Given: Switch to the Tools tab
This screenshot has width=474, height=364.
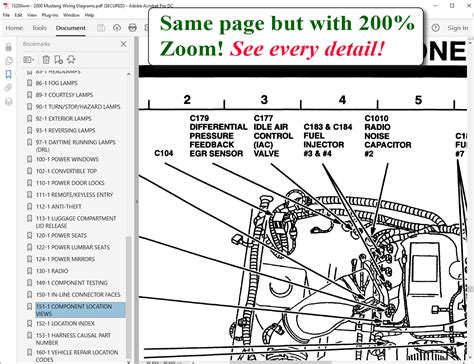Looking at the screenshot, I should 39,28.
